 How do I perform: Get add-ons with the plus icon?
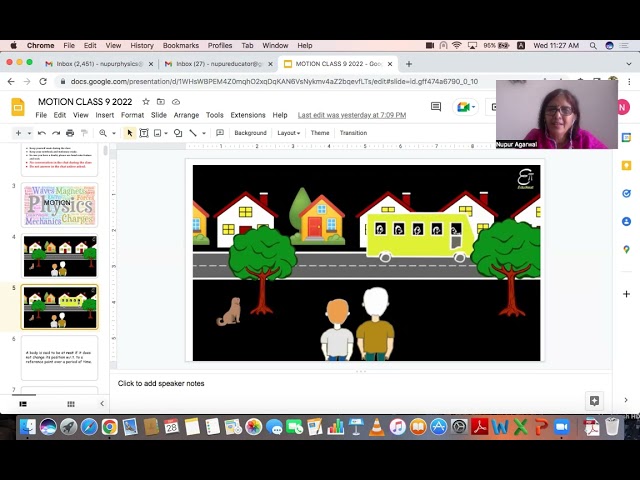(626, 294)
